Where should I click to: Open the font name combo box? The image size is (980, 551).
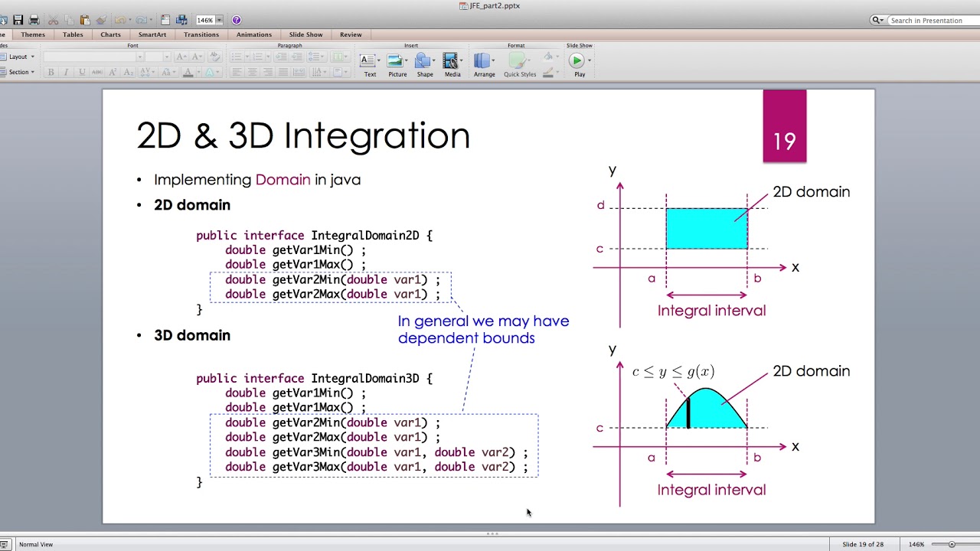point(93,57)
